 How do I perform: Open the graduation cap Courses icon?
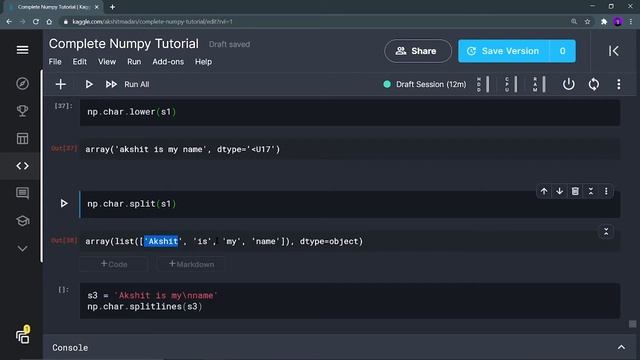(22, 221)
